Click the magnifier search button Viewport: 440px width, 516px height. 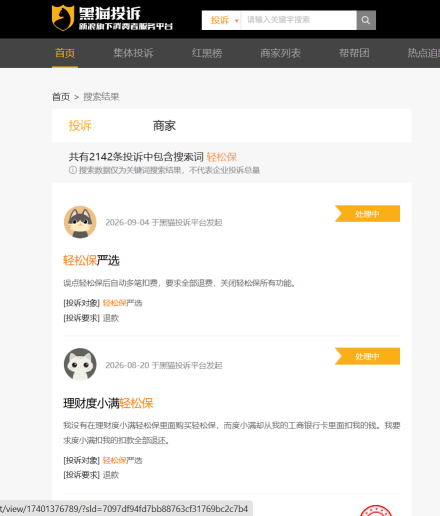pos(366,20)
